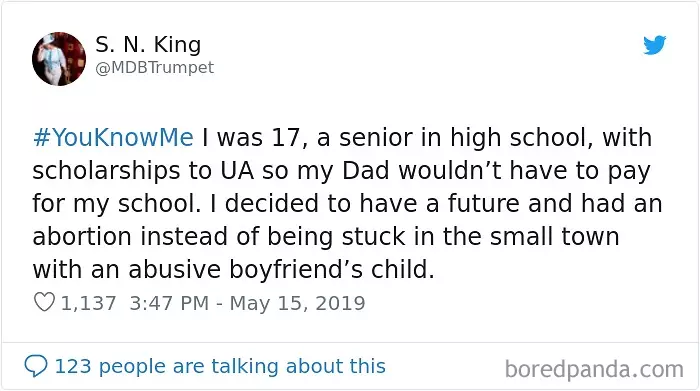Viewport: 700px width, 391px height.
Task: Open the 3:47 PM timestamp link
Action: point(169,303)
